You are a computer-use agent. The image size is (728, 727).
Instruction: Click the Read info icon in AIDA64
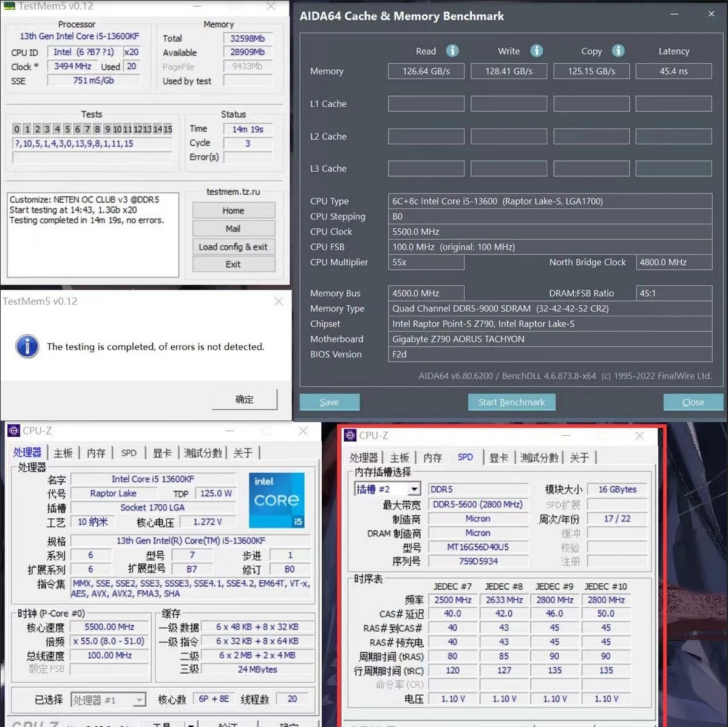[452, 50]
